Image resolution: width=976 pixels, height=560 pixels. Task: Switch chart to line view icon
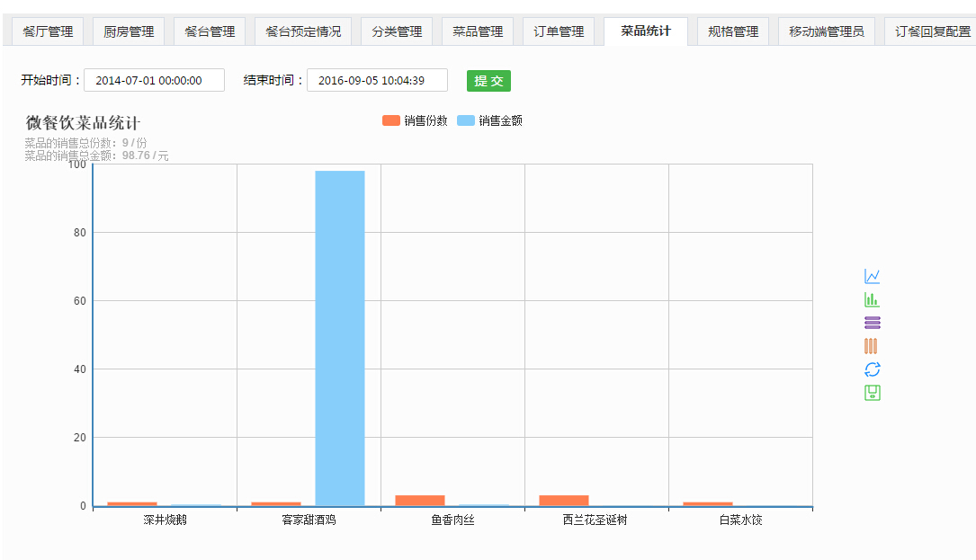click(x=872, y=276)
